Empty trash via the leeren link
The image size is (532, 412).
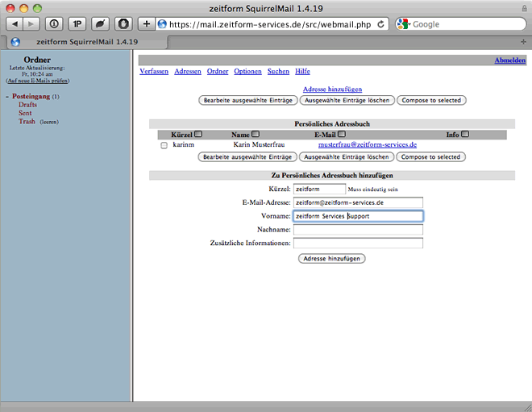point(49,122)
